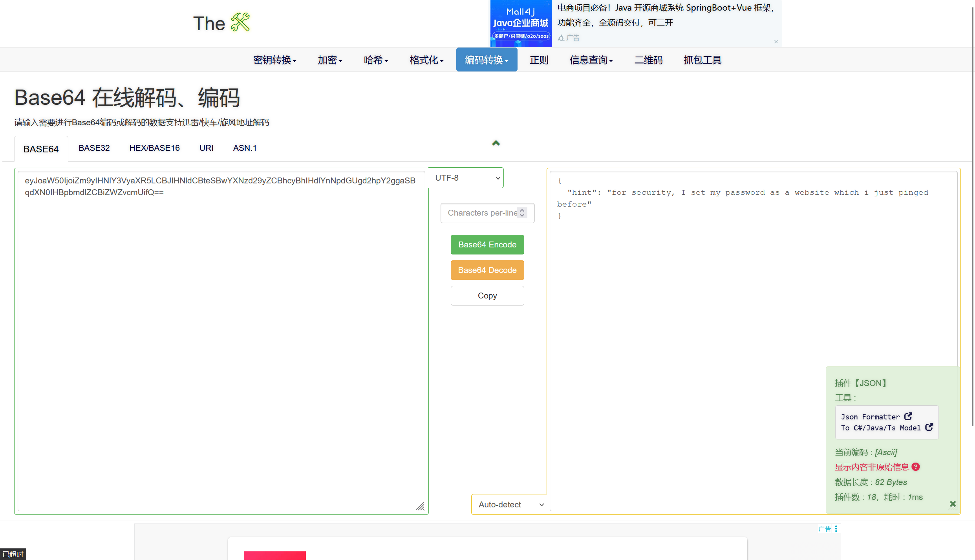Open Json Formatter external link icon
This screenshot has width=975, height=560.
coord(908,416)
